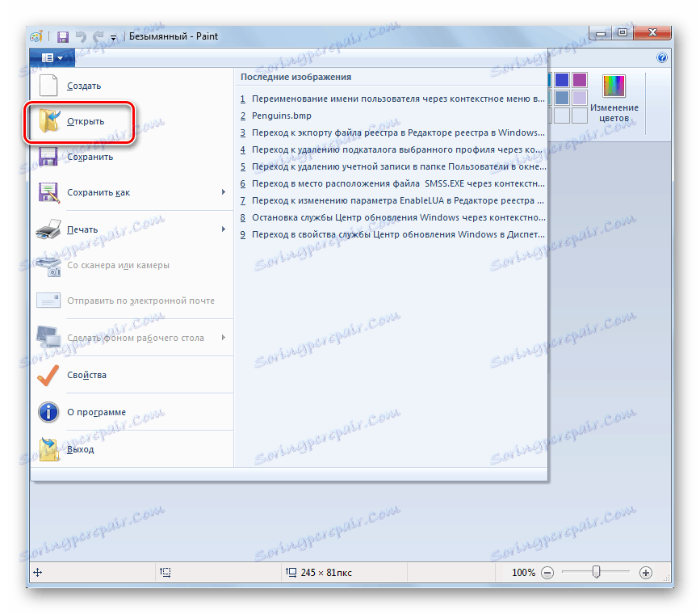Open recent image 5 Переход к удалению учетной записи
Viewport: 700px width, 614px height.
(x=392, y=166)
